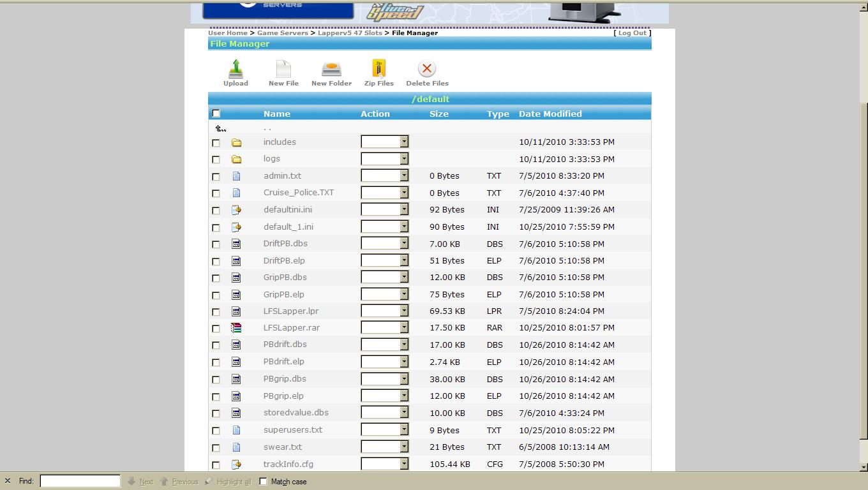Click the Type column header

[498, 114]
